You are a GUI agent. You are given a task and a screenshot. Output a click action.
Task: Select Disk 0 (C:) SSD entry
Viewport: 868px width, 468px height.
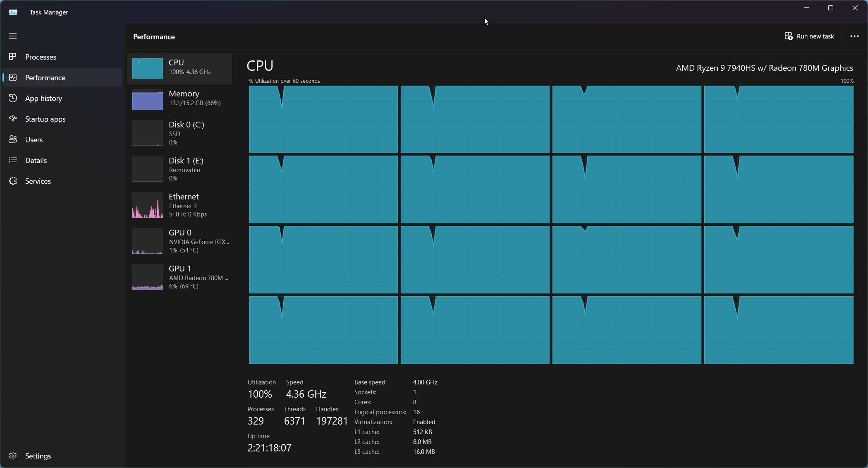click(179, 133)
